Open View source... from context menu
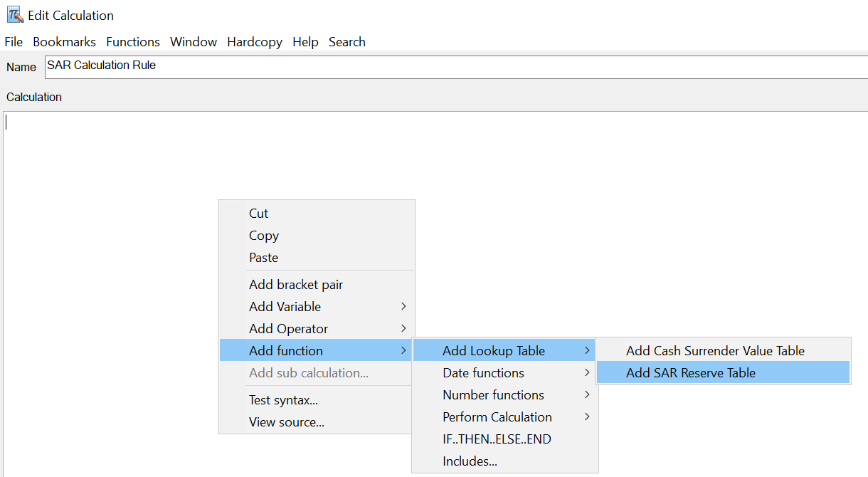Screen dimensions: 868x477 286,422
